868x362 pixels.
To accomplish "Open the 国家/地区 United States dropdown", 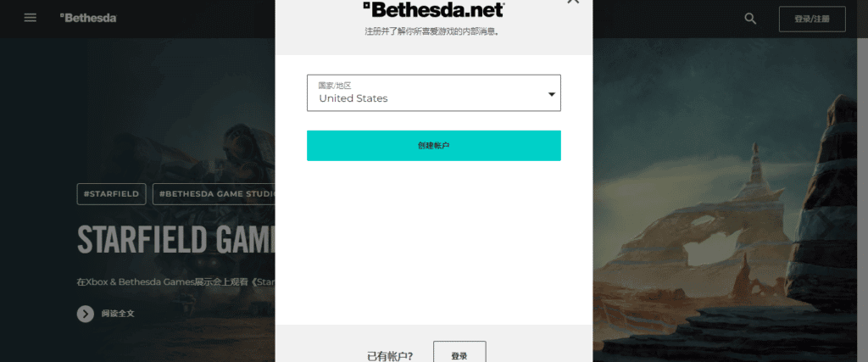I will coord(433,93).
